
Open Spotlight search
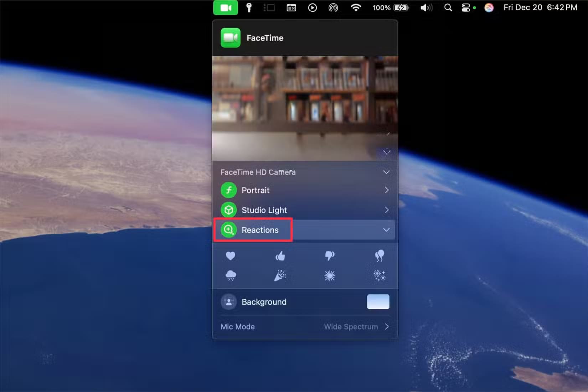point(448,7)
